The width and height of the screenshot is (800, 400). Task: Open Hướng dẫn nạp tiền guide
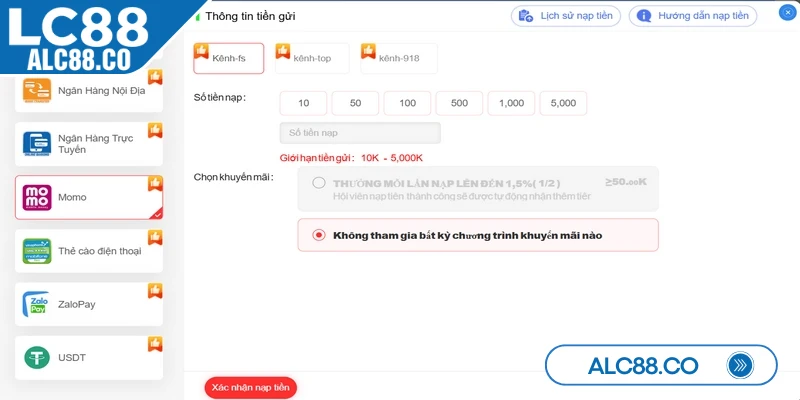[693, 16]
